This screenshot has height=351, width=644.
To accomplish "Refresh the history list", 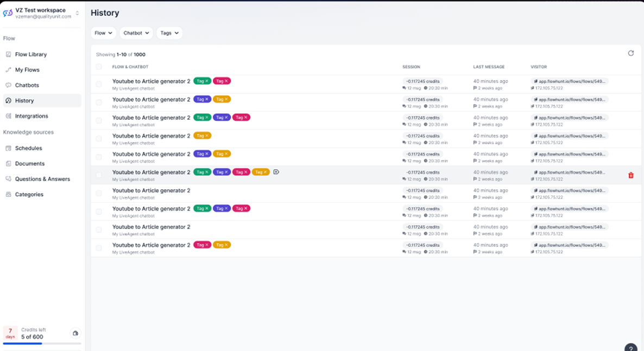I will (x=630, y=53).
